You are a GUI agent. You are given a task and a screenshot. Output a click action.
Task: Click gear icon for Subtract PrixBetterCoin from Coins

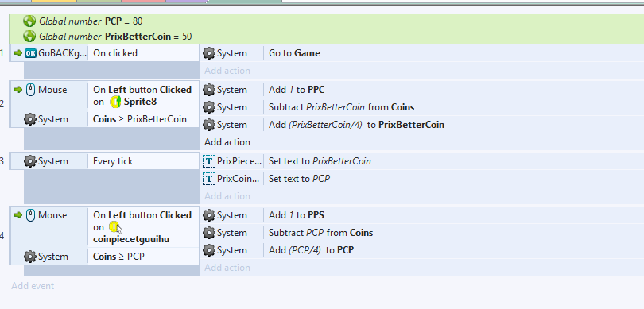tap(209, 107)
